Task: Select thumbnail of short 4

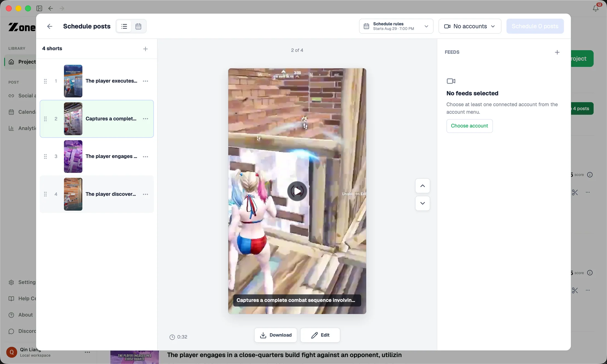Action: 73,194
